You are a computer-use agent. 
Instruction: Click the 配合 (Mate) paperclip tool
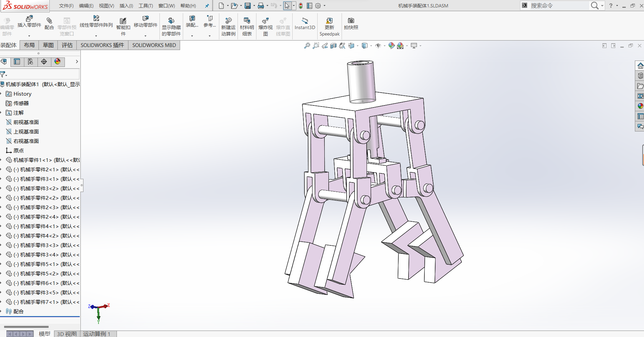[49, 24]
